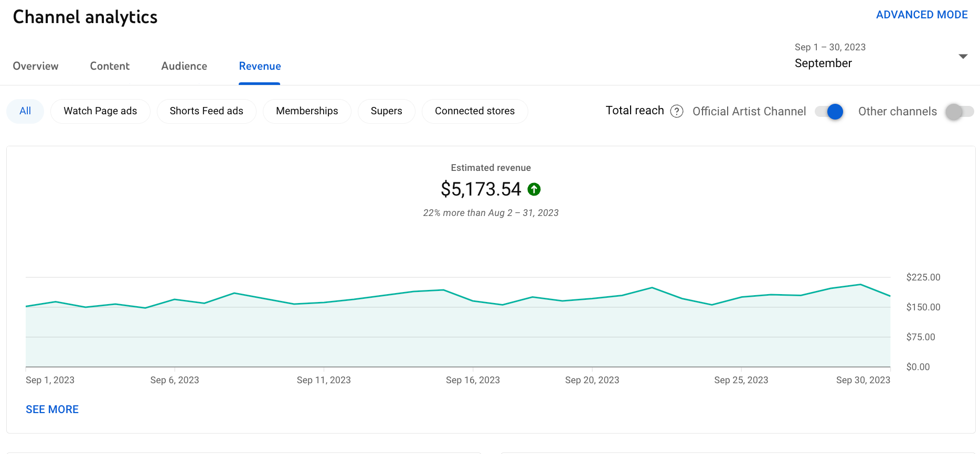
Task: Enable the Other channels toggle
Action: pos(959,111)
